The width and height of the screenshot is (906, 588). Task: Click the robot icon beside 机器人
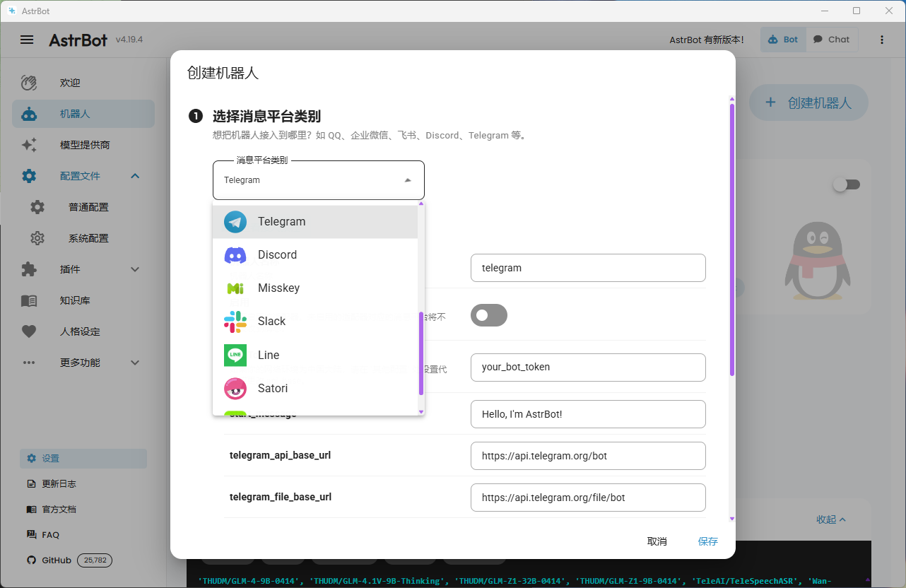tap(29, 114)
